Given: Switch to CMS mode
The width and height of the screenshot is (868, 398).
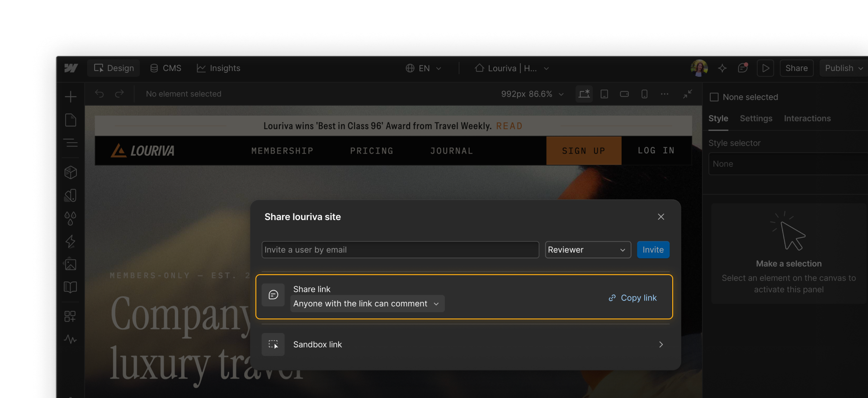Looking at the screenshot, I should [166, 68].
